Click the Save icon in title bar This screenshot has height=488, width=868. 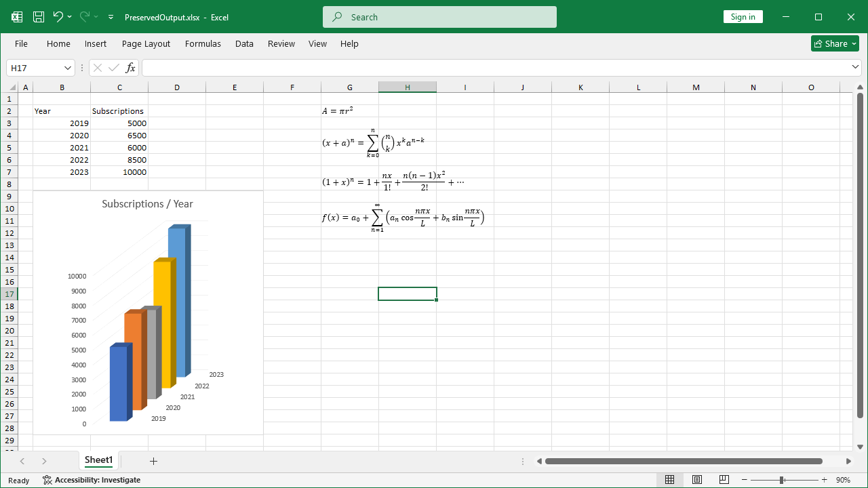pos(39,17)
